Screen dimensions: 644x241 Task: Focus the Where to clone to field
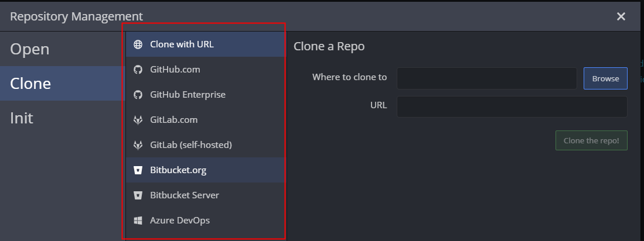pos(486,78)
